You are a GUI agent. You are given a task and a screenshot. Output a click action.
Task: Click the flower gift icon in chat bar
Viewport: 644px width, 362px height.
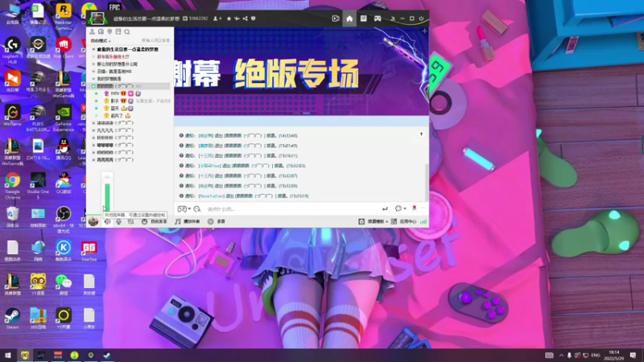pos(414,208)
